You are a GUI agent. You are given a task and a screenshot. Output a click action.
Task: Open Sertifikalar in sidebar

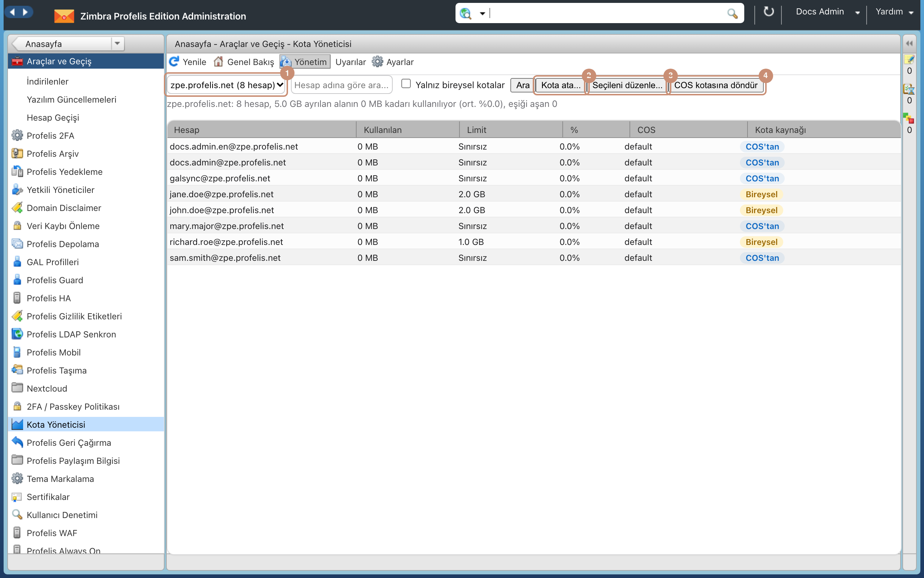[x=48, y=497]
